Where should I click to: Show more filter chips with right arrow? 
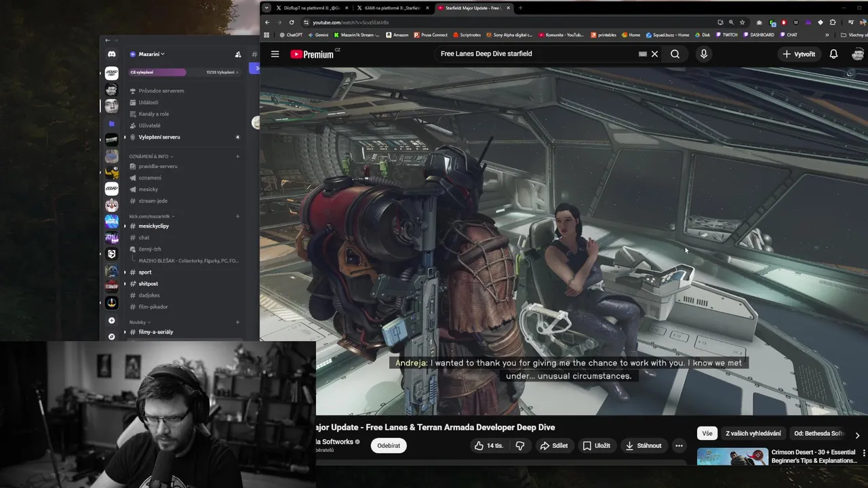[857, 435]
